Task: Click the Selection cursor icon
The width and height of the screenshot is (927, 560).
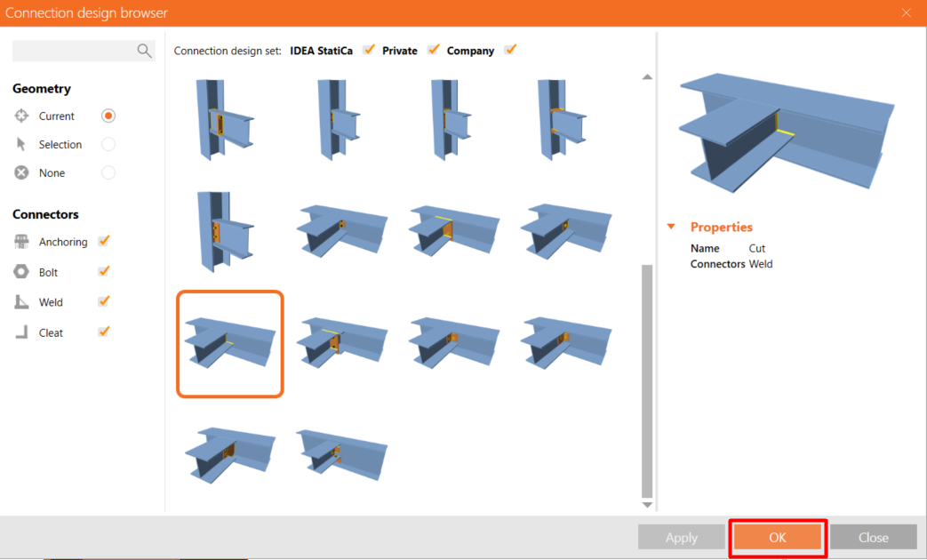Action: pos(21,144)
